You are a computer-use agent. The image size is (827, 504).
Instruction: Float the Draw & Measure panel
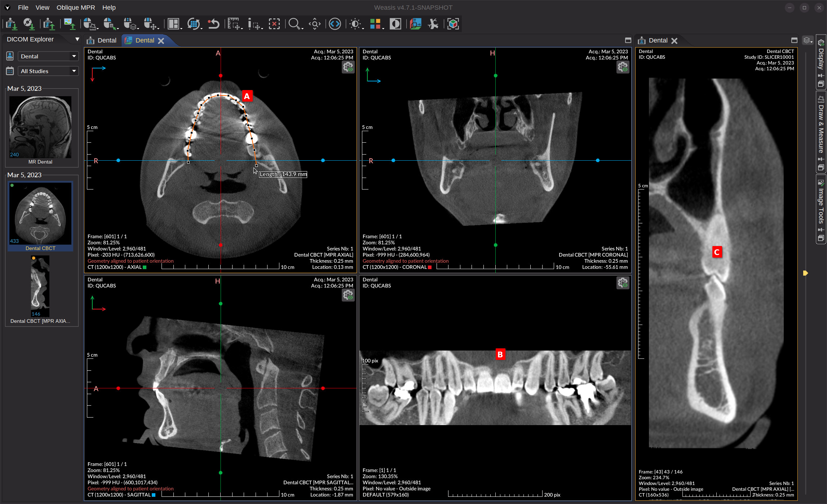821,168
